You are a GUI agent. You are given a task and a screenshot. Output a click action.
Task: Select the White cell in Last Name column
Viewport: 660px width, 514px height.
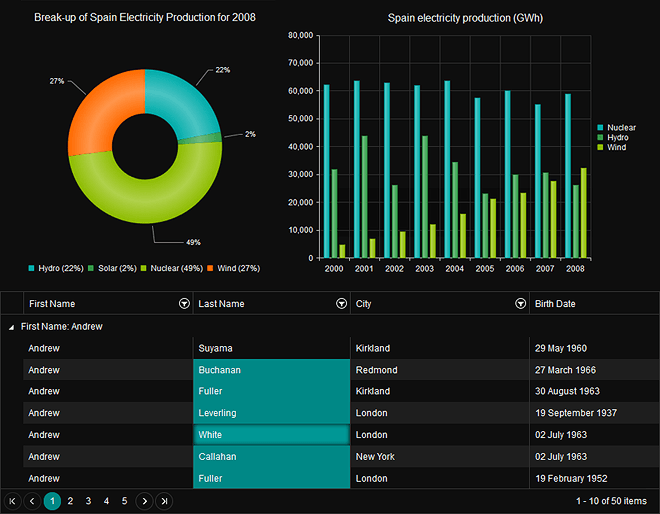coord(271,435)
